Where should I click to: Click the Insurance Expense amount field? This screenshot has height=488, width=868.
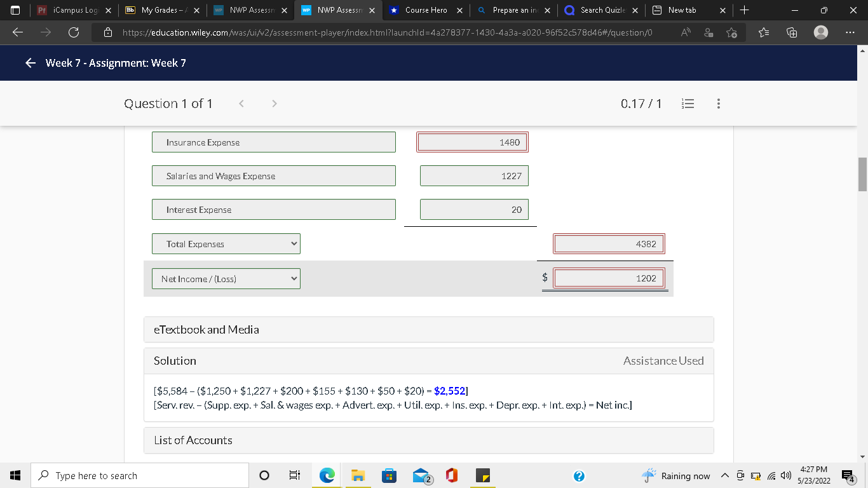(472, 142)
